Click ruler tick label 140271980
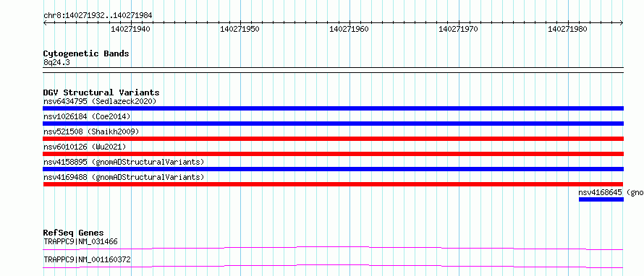Screen dimensions: 644x276 coord(567,30)
